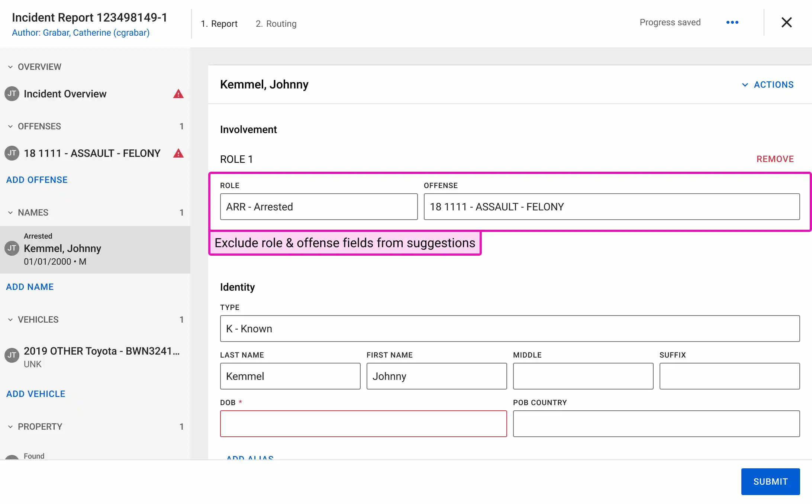Collapse the OVERVIEW section
812x504 pixels.
point(10,67)
